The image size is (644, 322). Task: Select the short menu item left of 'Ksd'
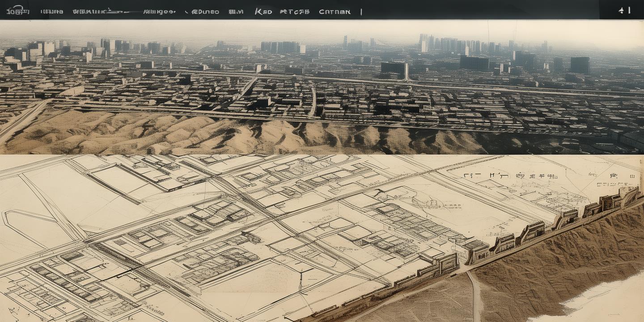tap(236, 12)
